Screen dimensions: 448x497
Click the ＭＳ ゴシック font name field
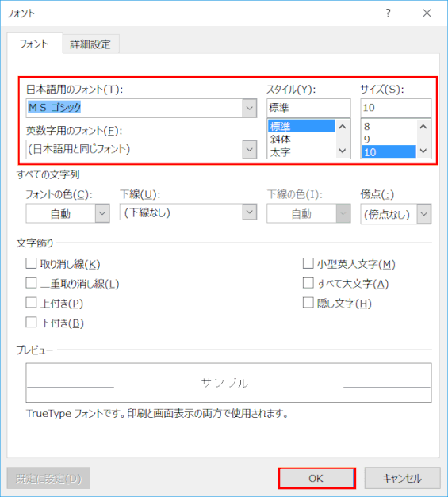tap(135, 108)
